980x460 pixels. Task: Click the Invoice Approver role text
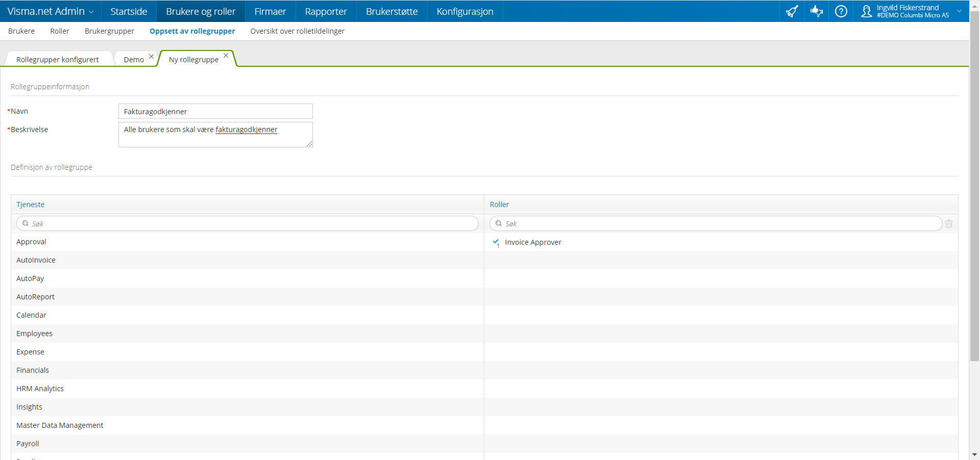tap(533, 242)
